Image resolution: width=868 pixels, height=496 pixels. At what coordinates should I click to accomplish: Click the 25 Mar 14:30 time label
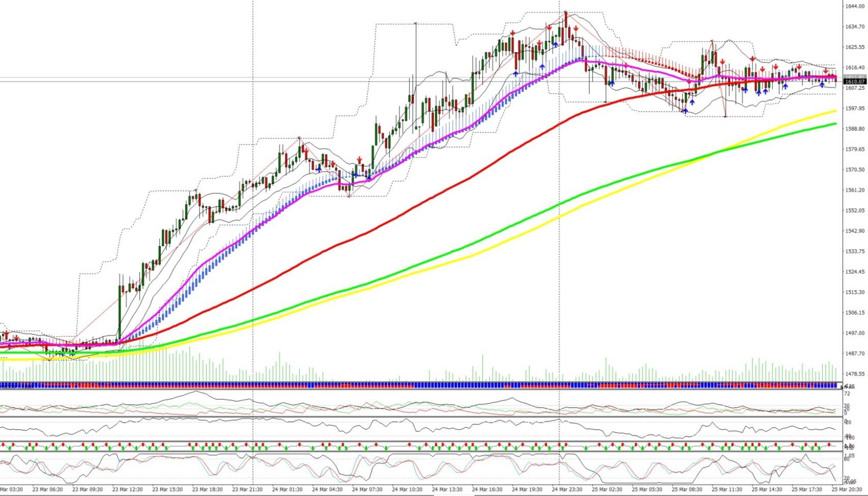coord(767,489)
